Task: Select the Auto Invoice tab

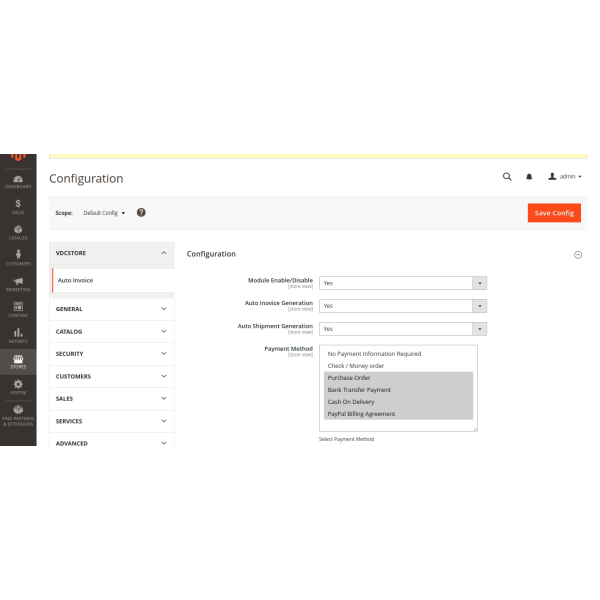Action: tap(76, 280)
